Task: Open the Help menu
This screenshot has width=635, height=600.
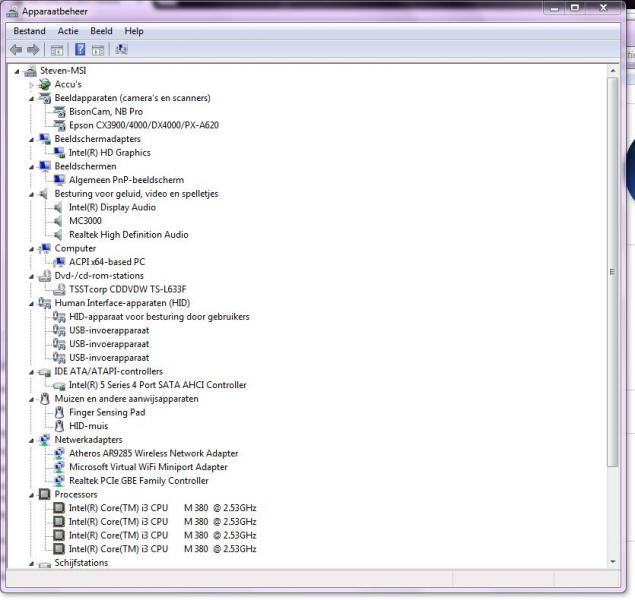Action: 134,31
